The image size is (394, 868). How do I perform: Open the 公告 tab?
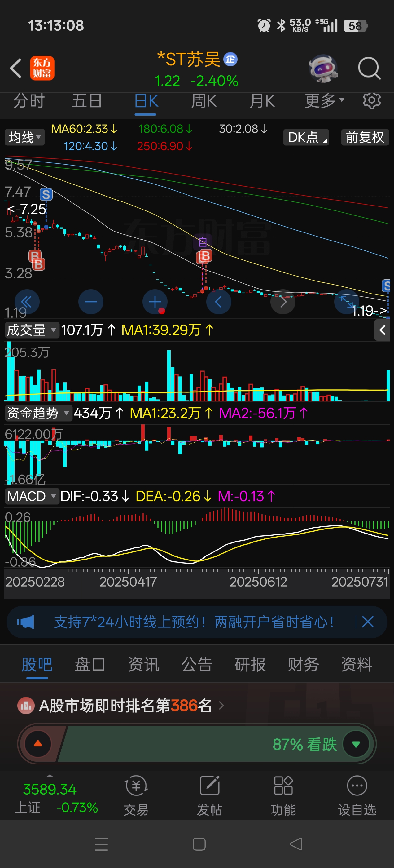click(197, 664)
